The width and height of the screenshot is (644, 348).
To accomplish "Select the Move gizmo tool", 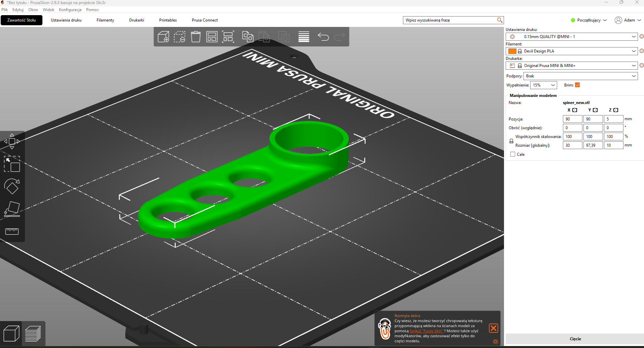I will coord(12,141).
